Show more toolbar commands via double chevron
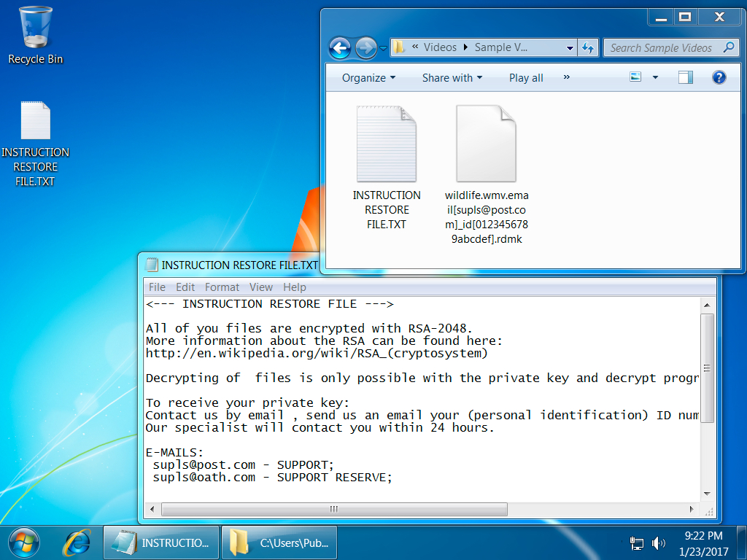Viewport: 747px width, 560px height. tap(566, 77)
